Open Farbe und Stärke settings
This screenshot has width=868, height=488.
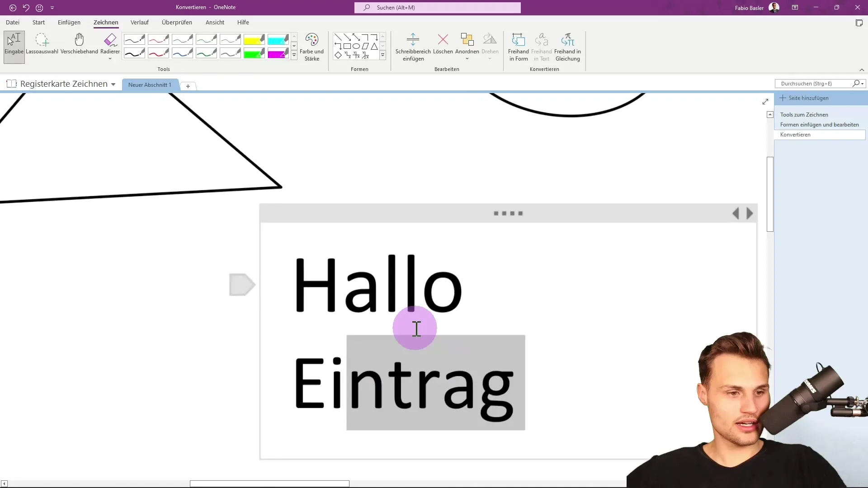[311, 47]
